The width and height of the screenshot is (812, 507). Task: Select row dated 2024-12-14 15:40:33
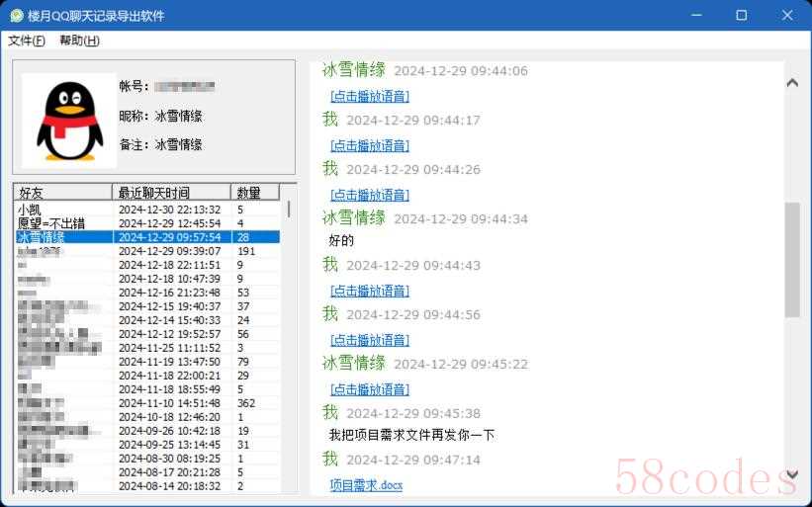[148, 320]
